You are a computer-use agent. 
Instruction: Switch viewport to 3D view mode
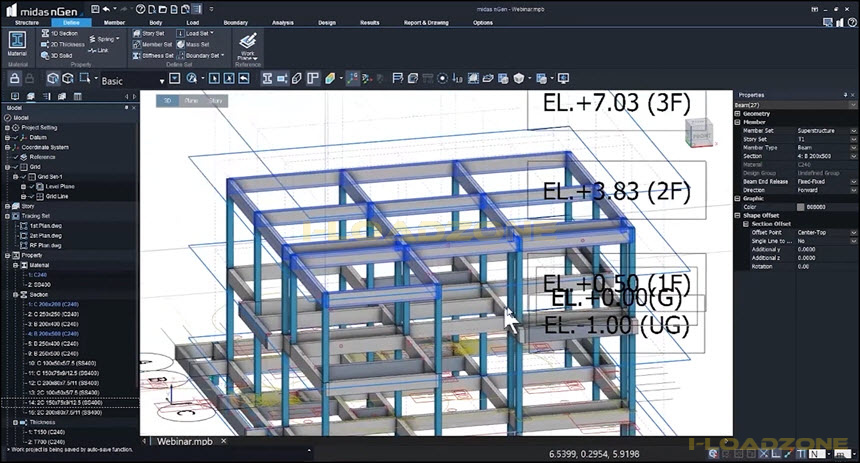click(168, 101)
